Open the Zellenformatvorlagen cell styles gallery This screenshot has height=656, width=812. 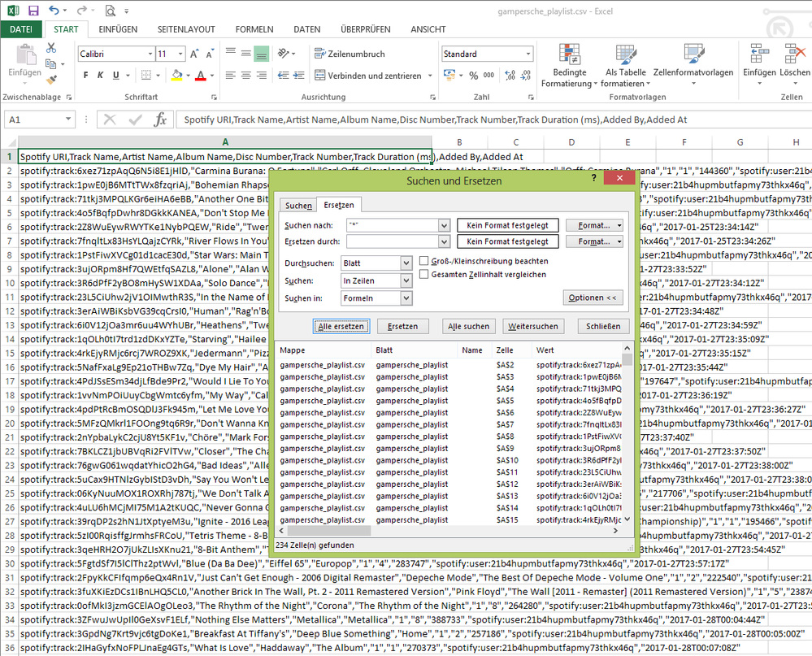(x=693, y=65)
